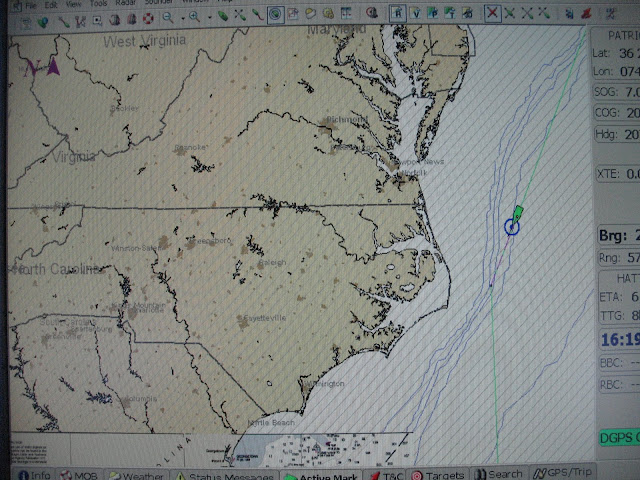The height and width of the screenshot is (480, 640).
Task: Open the Radar menu
Action: (126, 2)
